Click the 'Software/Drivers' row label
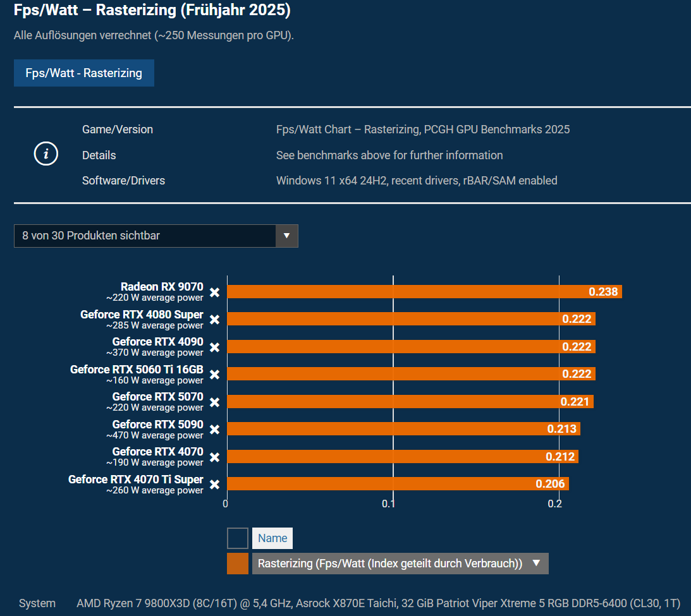 pyautogui.click(x=123, y=181)
